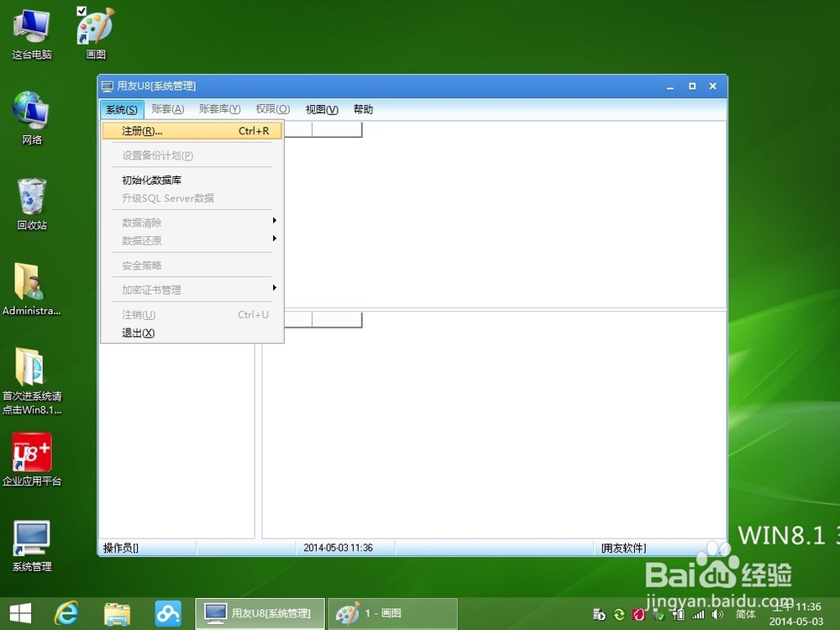
Task: Choose 安全策略 menu entry
Action: (x=192, y=265)
